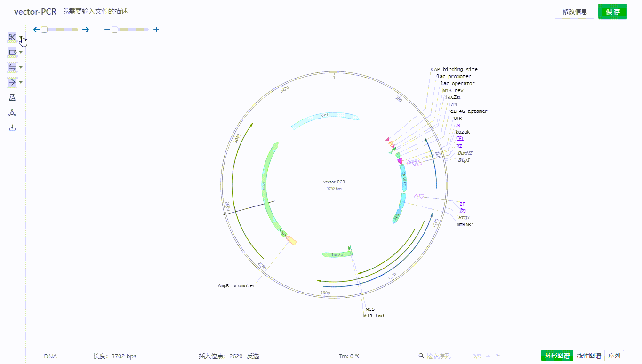Viewport: 642px width, 364px height.
Task: Click the zoom slider handle
Action: (x=115, y=30)
